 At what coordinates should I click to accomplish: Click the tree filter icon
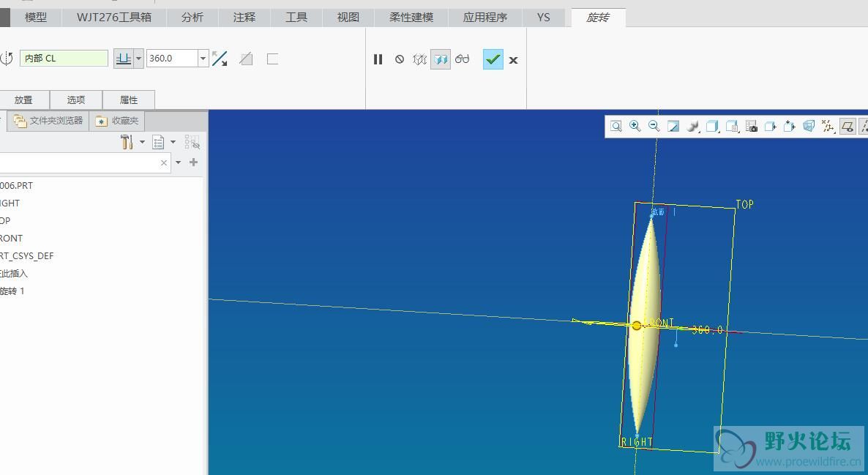(192, 142)
